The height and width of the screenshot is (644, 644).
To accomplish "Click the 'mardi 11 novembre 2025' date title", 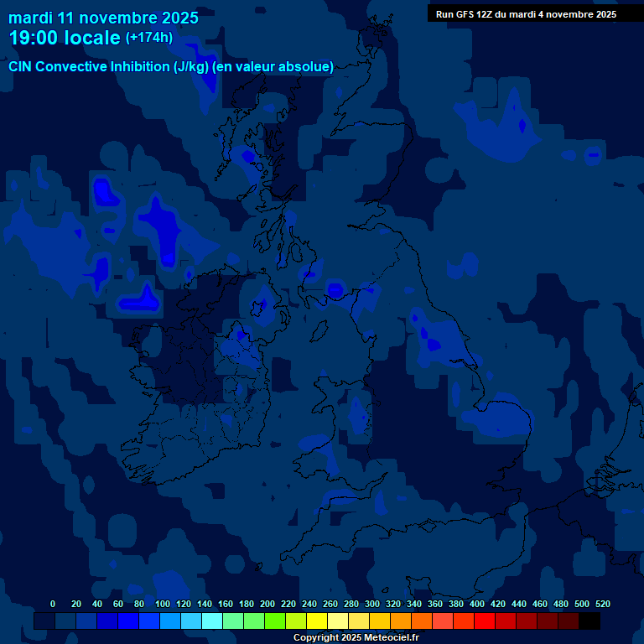I will pyautogui.click(x=103, y=18).
